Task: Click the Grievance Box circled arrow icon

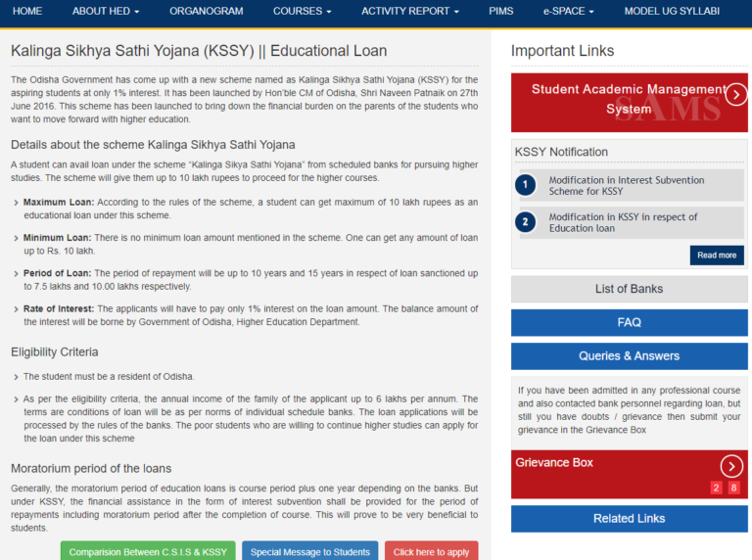Action: pos(731,466)
